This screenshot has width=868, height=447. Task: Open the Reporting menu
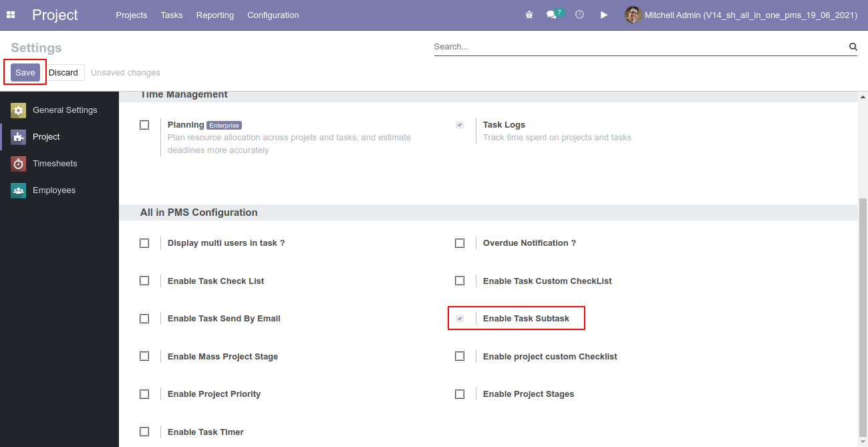[x=215, y=15]
